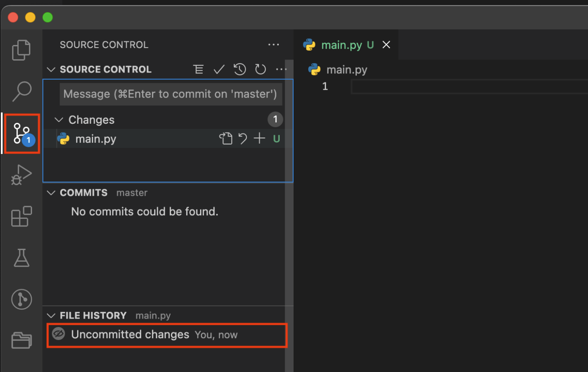
Task: Switch to the main.py editor tab
Action: coord(341,45)
